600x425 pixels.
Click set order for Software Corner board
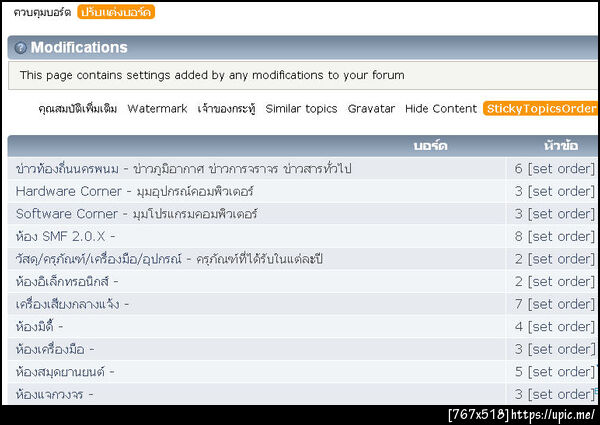561,214
